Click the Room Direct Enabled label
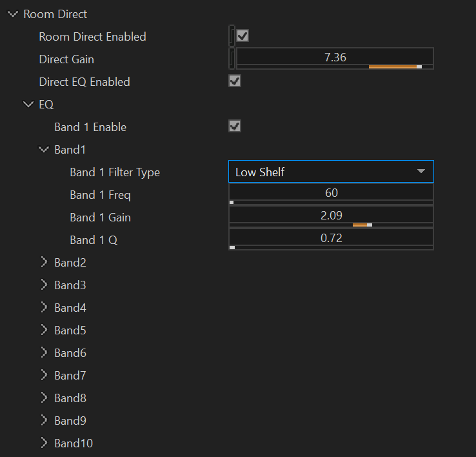This screenshot has width=476, height=457. [93, 37]
